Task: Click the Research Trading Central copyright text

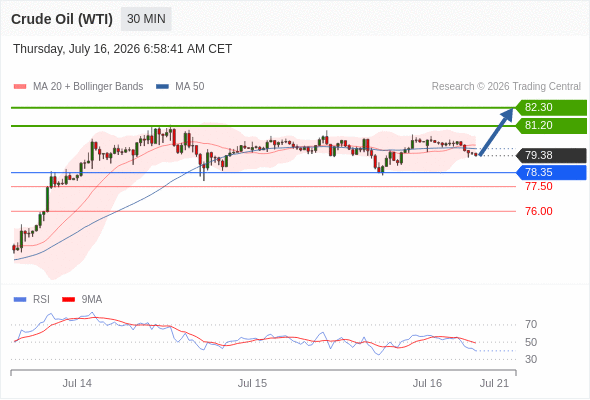Action: click(x=506, y=87)
